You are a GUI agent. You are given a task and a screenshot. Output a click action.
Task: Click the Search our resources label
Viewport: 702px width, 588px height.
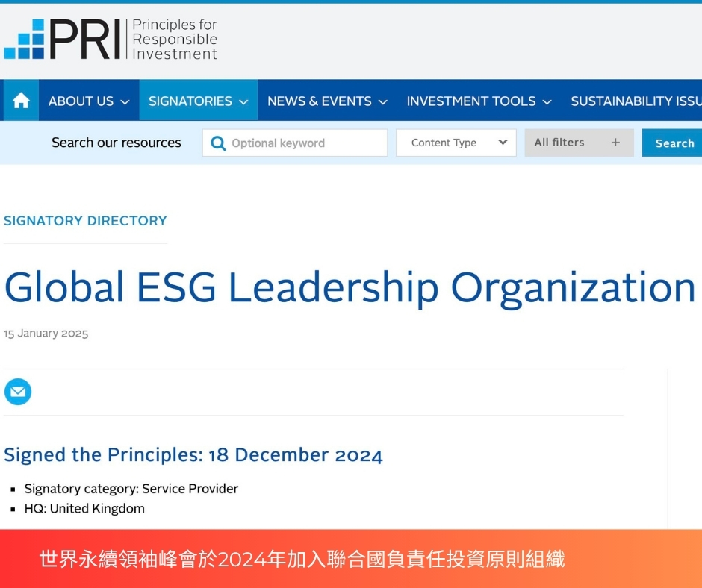[x=117, y=143]
